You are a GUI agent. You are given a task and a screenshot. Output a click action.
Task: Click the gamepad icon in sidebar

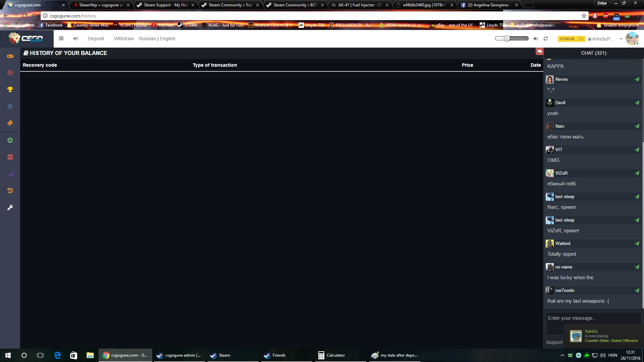click(10, 56)
